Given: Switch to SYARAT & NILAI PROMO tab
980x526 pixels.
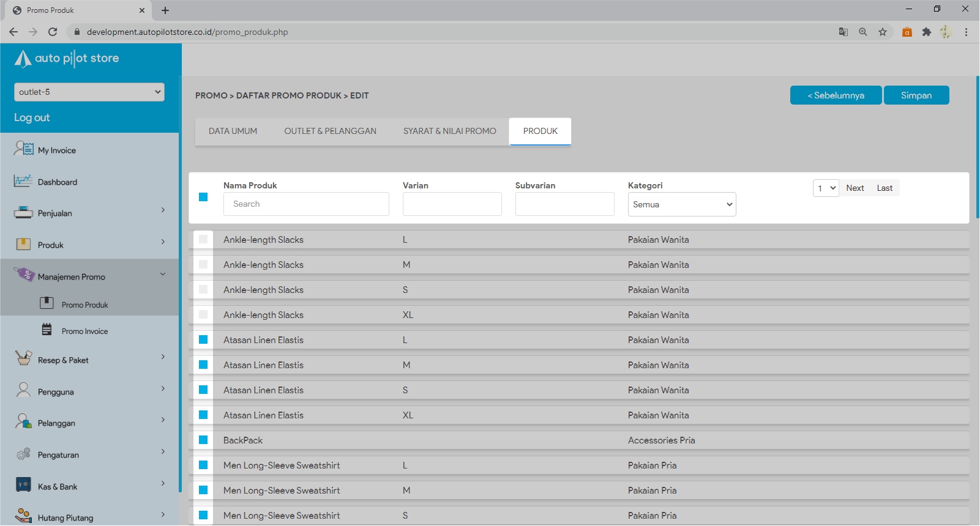Looking at the screenshot, I should point(449,131).
